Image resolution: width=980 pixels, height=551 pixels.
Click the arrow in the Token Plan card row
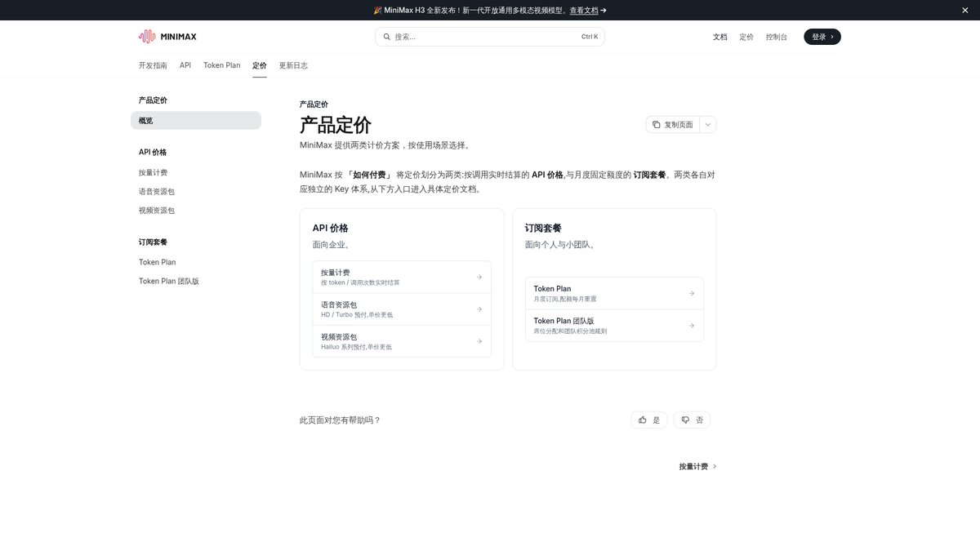coord(692,293)
